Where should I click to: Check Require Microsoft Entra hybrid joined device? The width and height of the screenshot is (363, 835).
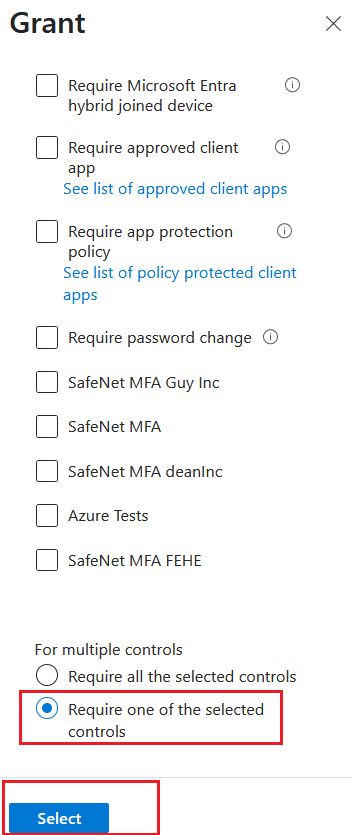tap(47, 86)
